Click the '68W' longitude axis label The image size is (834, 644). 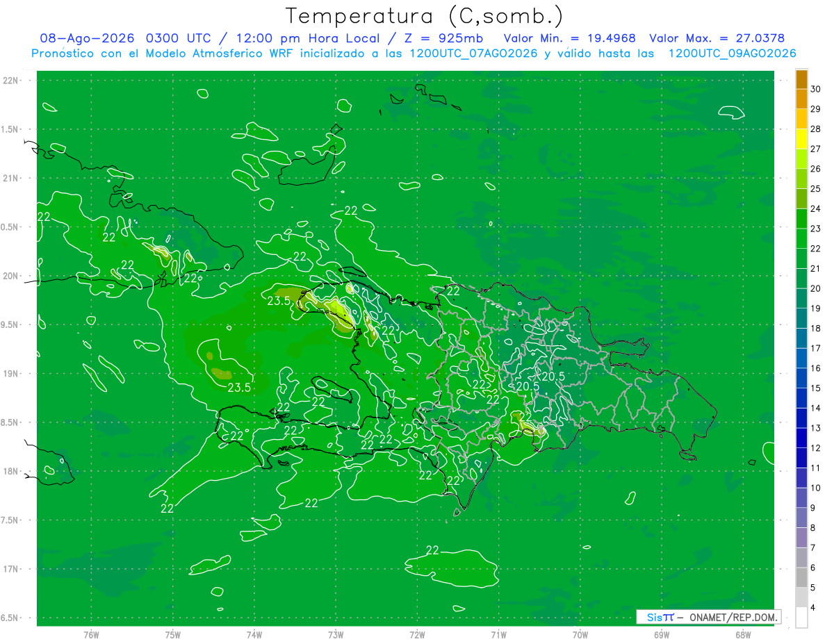click(x=743, y=635)
